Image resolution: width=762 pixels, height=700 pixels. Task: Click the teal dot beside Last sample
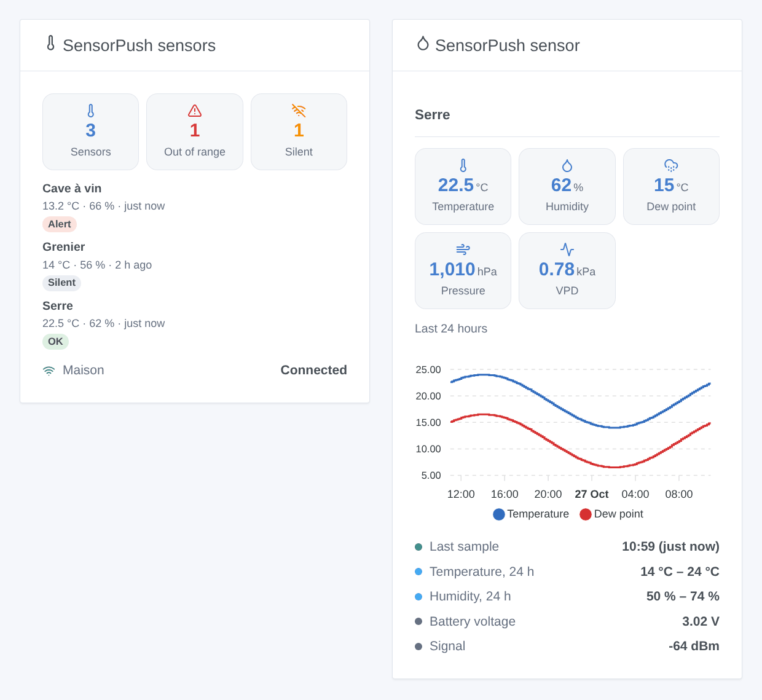pos(418,547)
